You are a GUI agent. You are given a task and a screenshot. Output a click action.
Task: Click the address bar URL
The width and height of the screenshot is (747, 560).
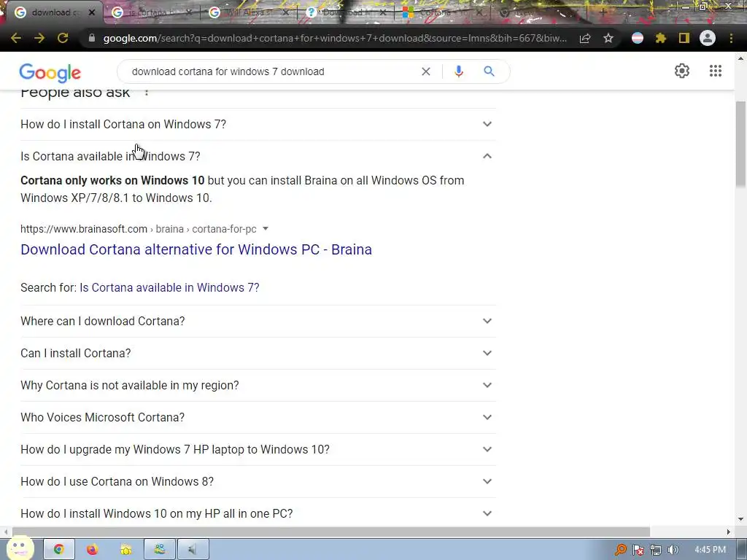[335, 38]
